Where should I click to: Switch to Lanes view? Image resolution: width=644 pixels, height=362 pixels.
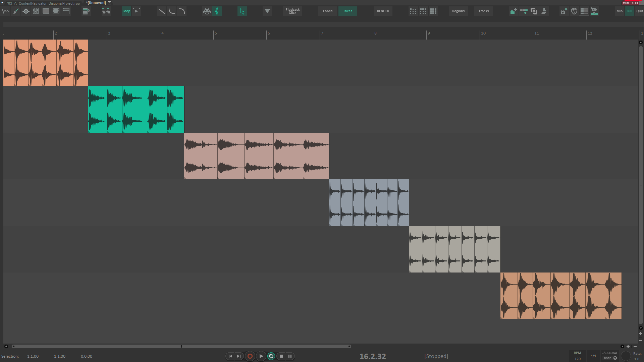(x=328, y=11)
